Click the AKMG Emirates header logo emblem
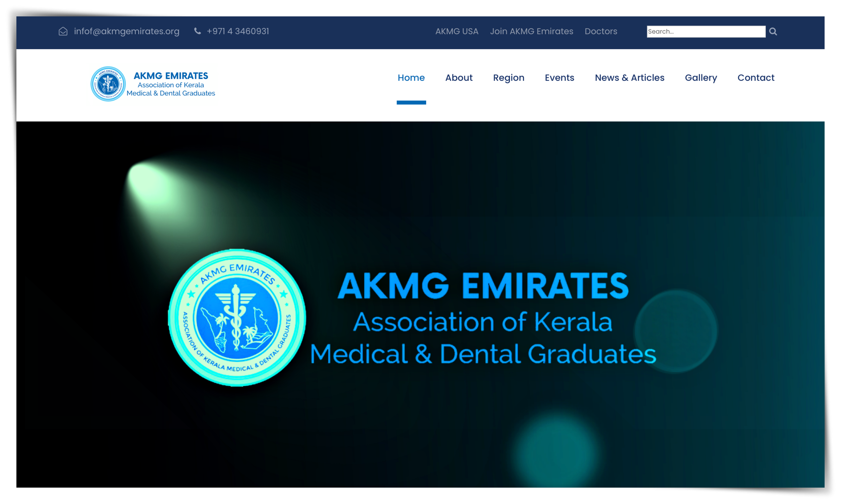Viewport: 841px width, 504px height. pos(108,84)
